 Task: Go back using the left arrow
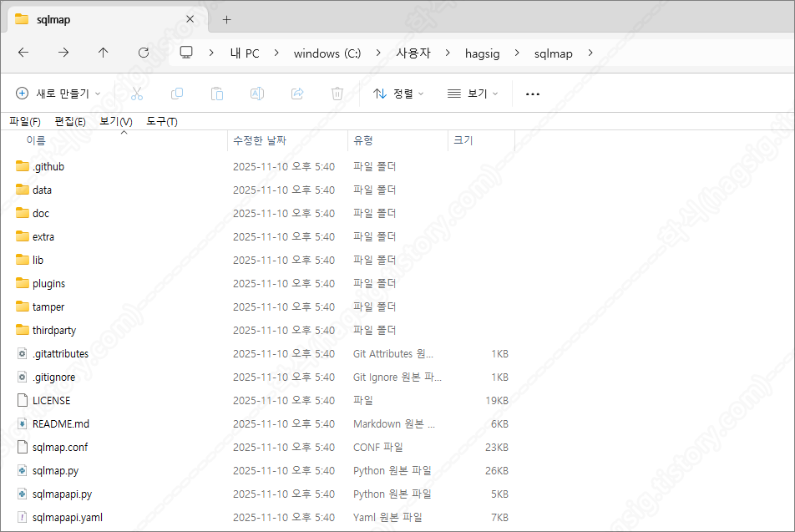(x=23, y=53)
